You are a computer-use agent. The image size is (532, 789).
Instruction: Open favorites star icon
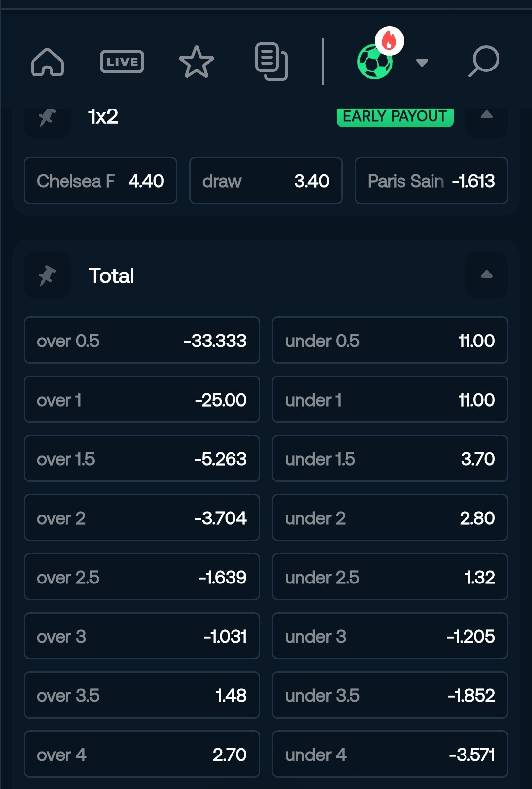[x=196, y=62]
